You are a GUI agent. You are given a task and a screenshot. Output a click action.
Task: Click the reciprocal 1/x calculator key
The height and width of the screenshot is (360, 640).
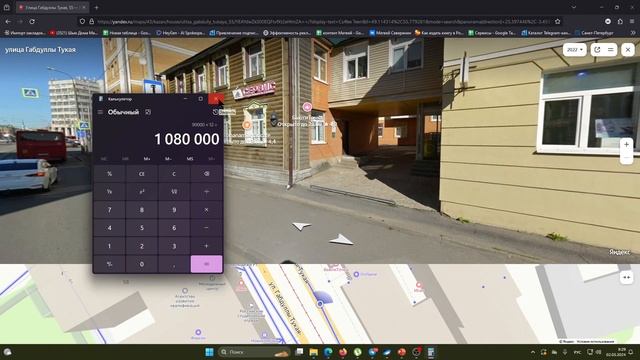109,191
